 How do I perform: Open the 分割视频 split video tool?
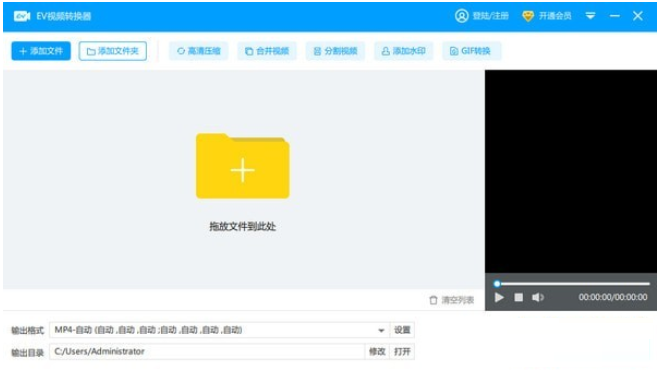[x=335, y=51]
